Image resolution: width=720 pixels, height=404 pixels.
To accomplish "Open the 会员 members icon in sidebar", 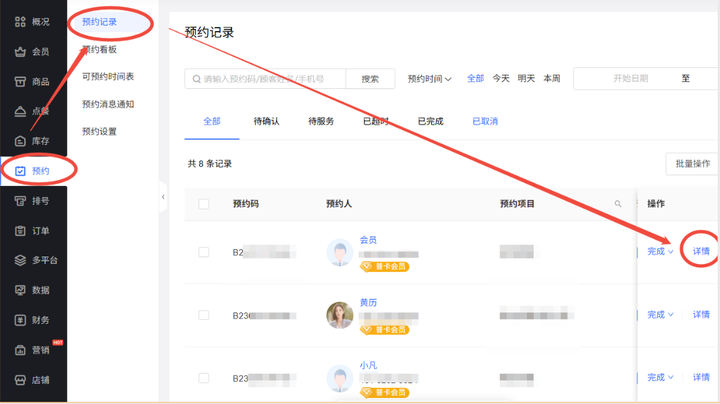I will [20, 52].
